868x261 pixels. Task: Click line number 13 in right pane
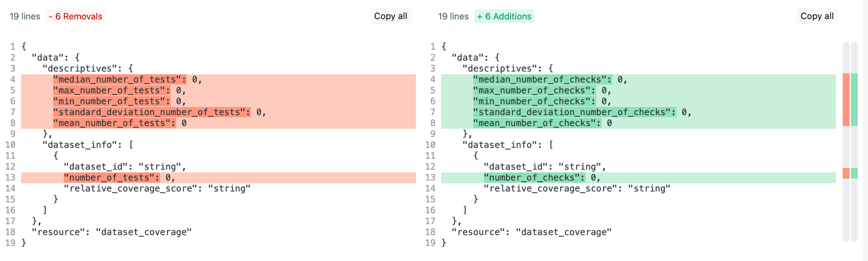point(430,178)
